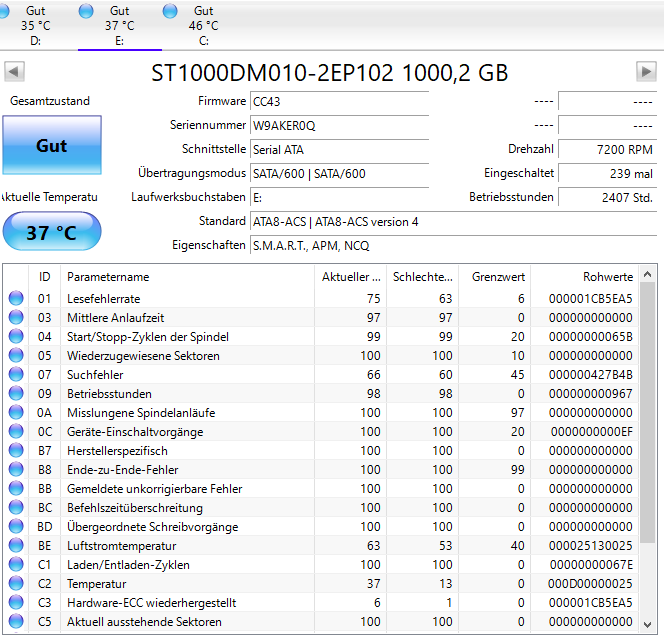Click the blue status orb of E: drive
664x640 pixels.
[x=86, y=11]
